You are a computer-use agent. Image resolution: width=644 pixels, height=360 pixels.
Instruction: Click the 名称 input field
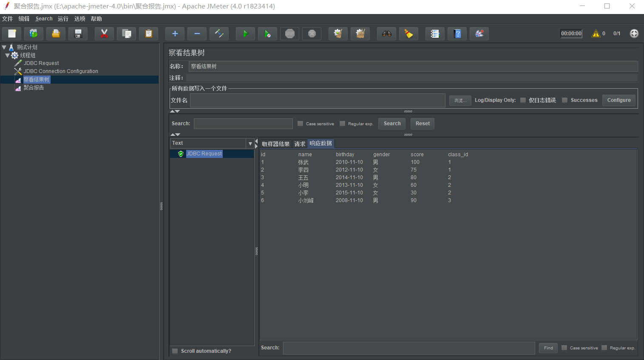click(x=413, y=66)
